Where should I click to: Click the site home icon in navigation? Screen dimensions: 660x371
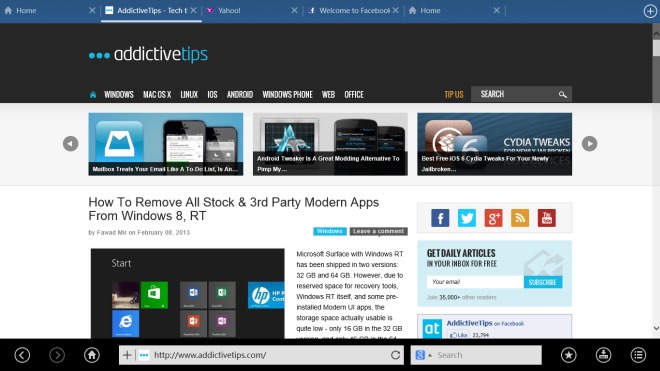pyautogui.click(x=93, y=95)
